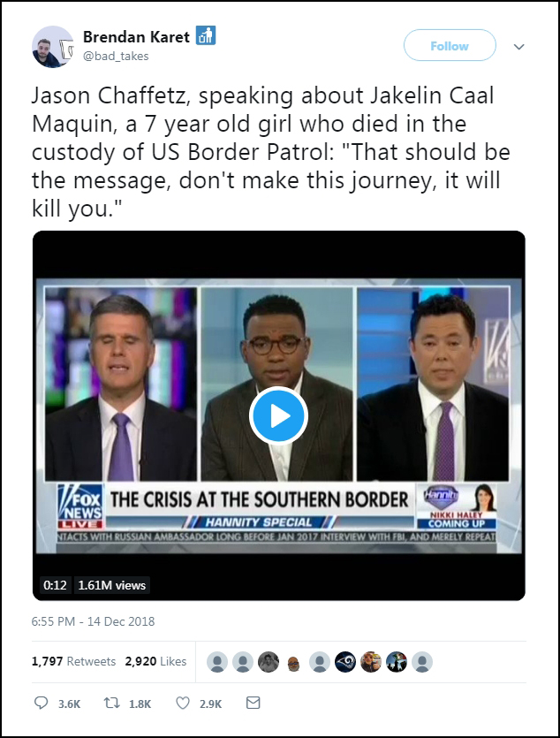
Task: Click the blue badge beside Brendan Karet's name
Action: click(206, 36)
